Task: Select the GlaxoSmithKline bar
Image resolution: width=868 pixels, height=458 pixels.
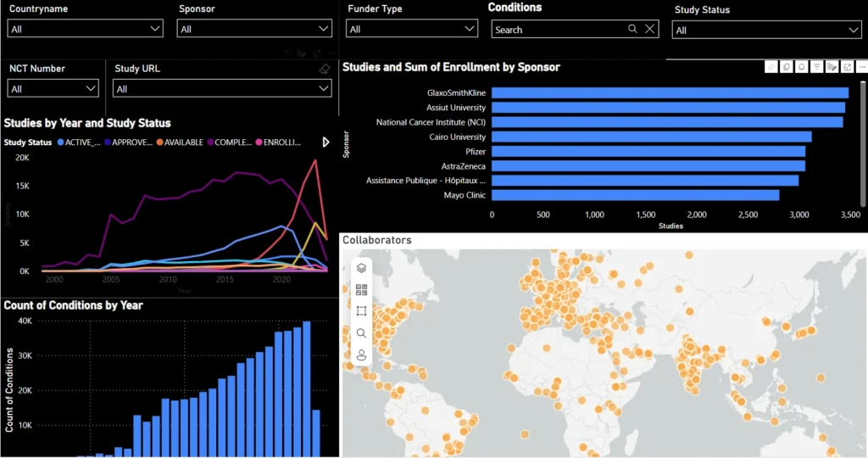Action: coord(670,92)
